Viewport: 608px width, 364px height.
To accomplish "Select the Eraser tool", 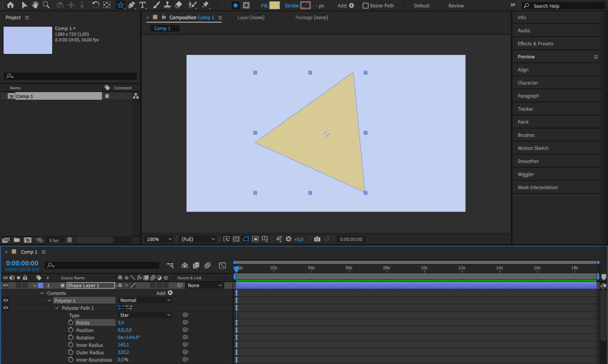I will click(x=179, y=5).
